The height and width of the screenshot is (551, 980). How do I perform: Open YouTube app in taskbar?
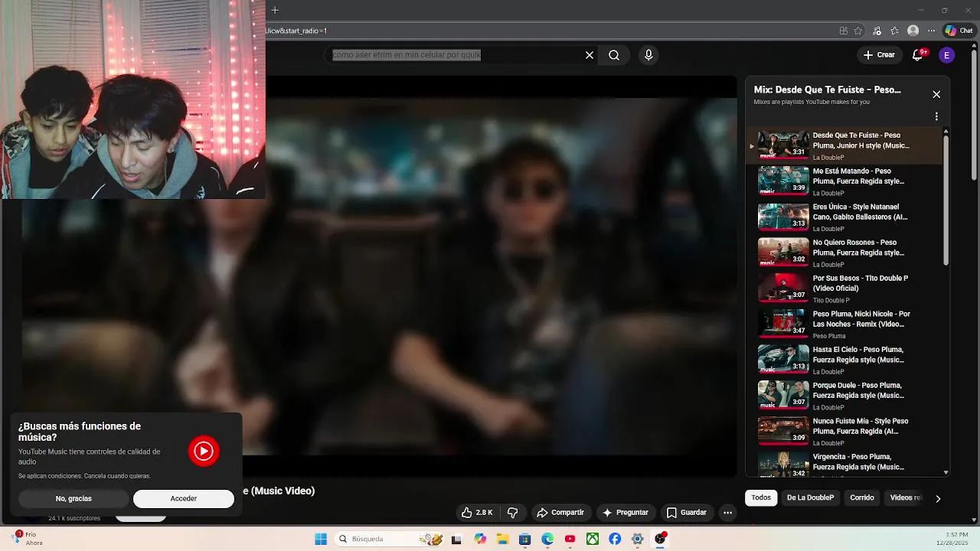(570, 539)
